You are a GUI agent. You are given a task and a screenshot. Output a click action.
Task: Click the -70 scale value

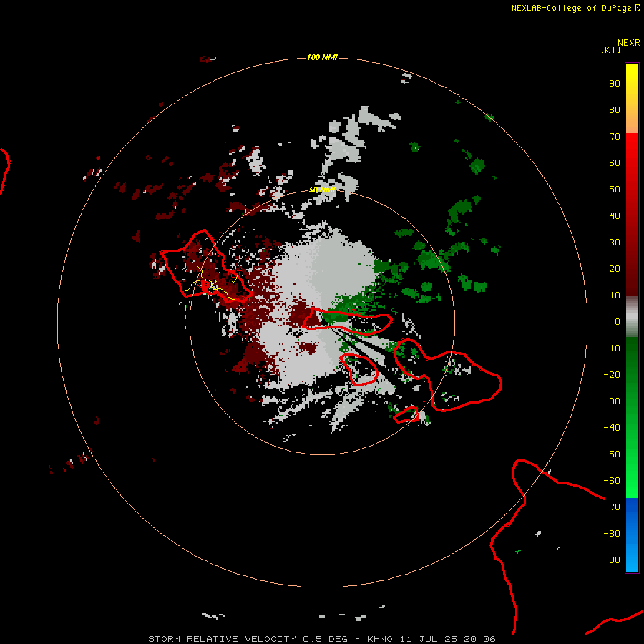point(612,507)
